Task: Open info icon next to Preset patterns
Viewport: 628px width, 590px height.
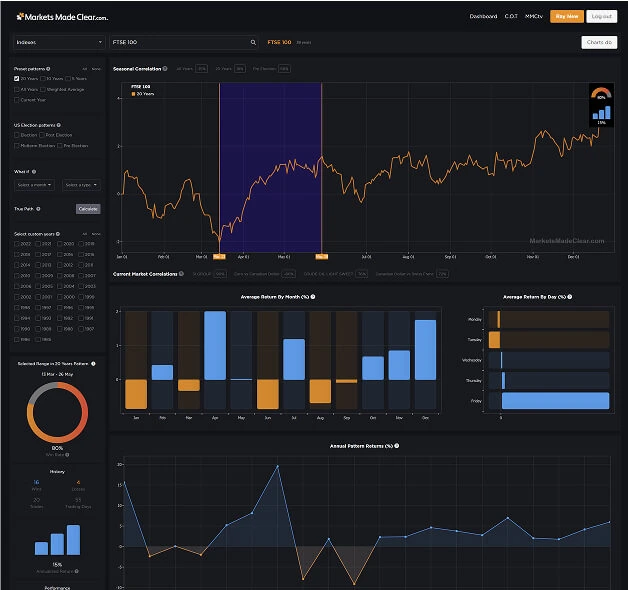Action: [48, 69]
